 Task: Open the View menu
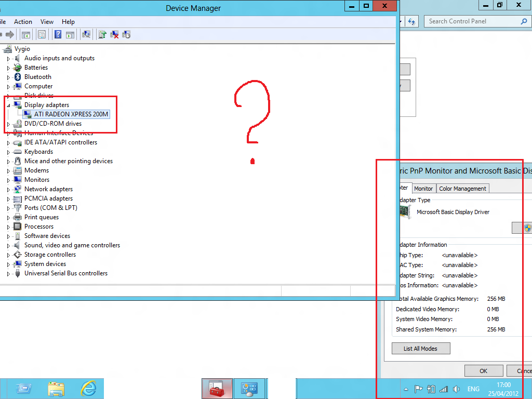coord(47,22)
